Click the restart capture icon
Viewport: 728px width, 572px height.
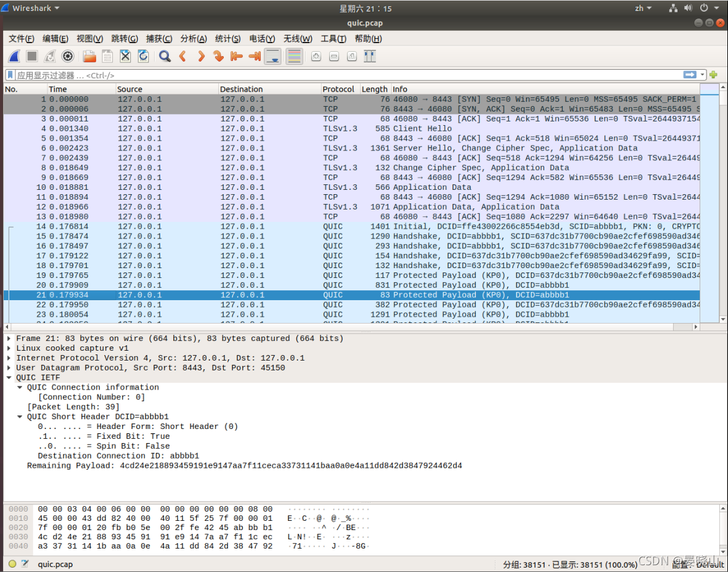coord(50,57)
